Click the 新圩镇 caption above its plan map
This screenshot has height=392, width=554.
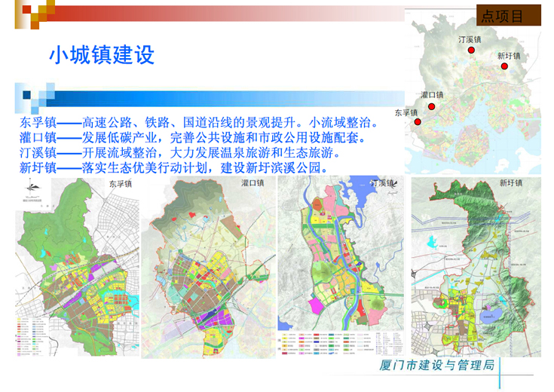[x=509, y=182]
